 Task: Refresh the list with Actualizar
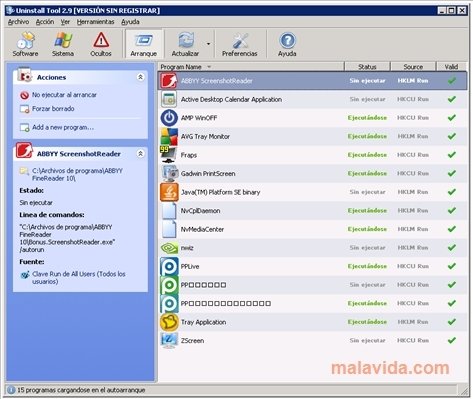[x=185, y=44]
